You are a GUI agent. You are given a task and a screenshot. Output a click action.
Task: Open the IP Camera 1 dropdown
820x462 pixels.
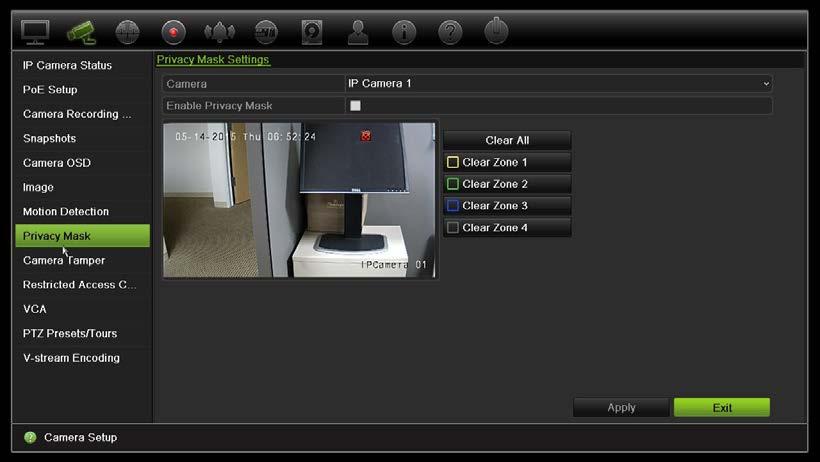(x=558, y=84)
